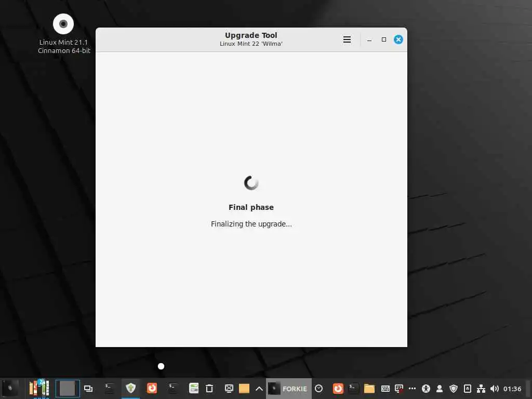
Task: Open the removable drives eject tray icon
Action: (468, 389)
